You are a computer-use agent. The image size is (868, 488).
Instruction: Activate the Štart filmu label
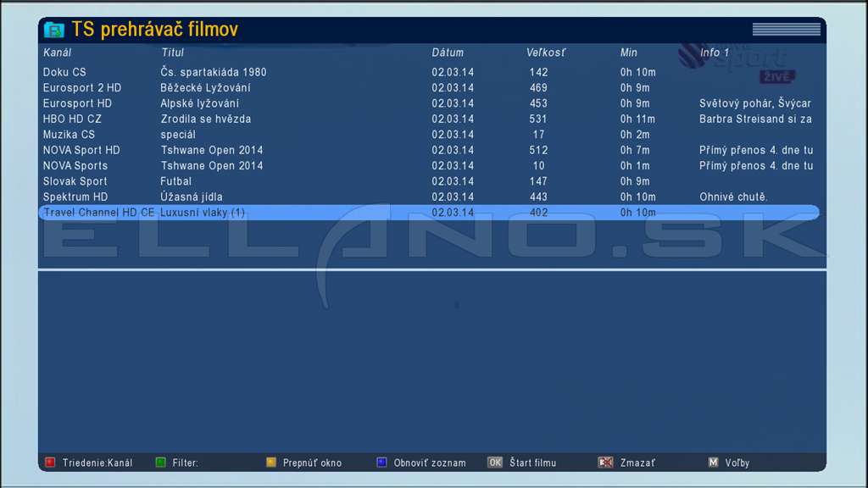click(x=532, y=463)
